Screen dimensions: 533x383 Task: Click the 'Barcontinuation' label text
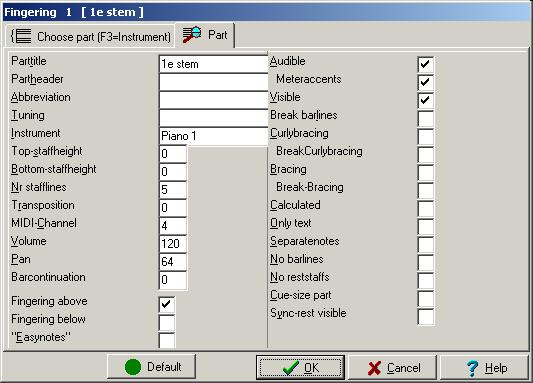(x=48, y=277)
